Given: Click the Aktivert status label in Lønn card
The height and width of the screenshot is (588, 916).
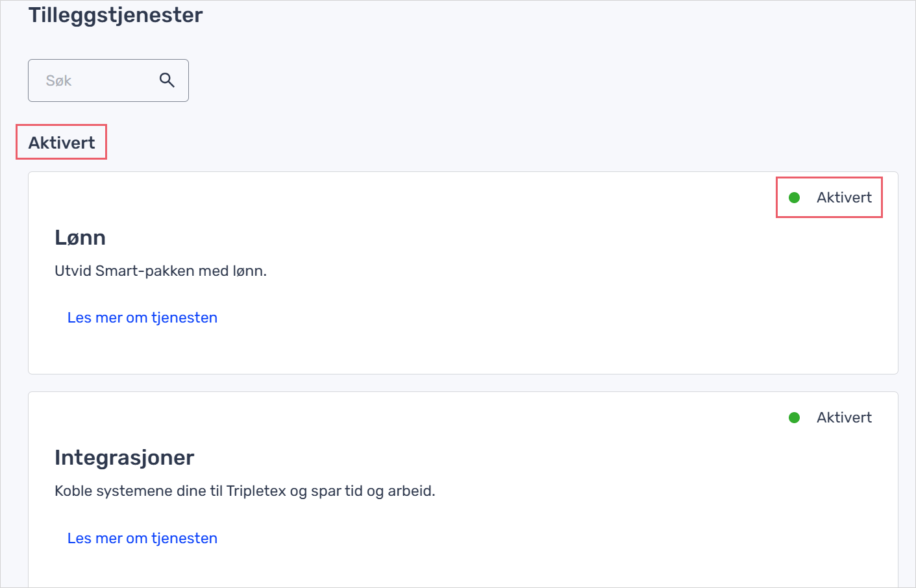Looking at the screenshot, I should point(844,197).
